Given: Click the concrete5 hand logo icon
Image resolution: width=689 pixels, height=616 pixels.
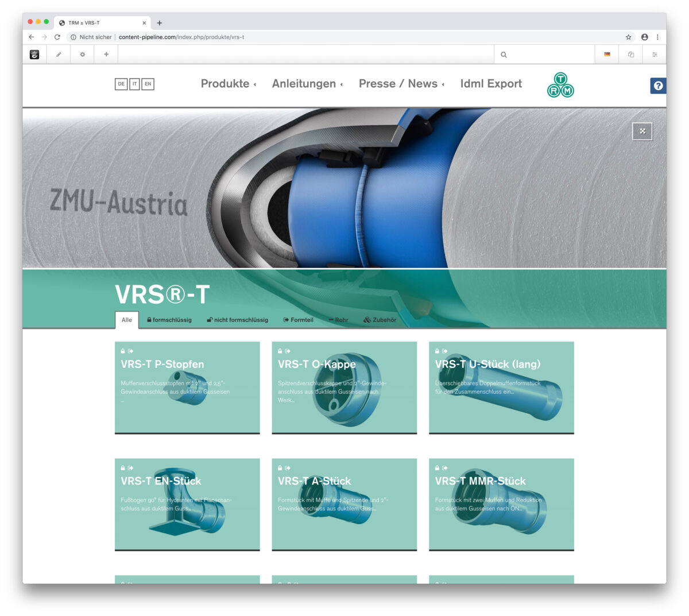Looking at the screenshot, I should click(34, 55).
